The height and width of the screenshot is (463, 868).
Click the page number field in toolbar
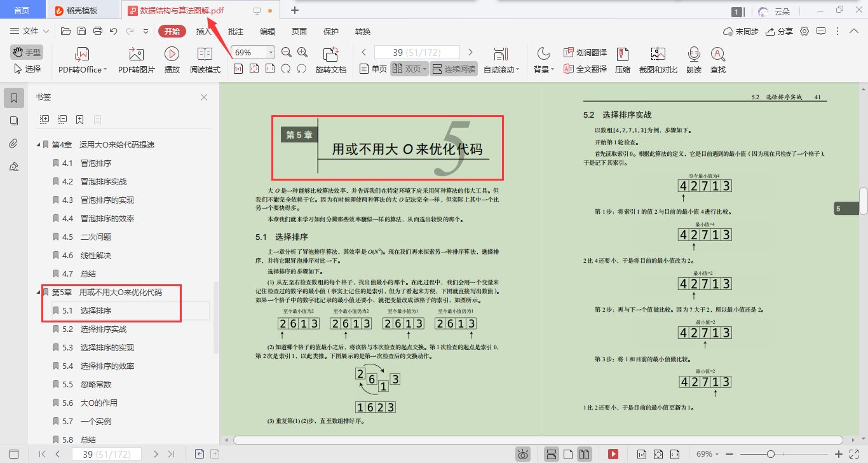(x=417, y=52)
